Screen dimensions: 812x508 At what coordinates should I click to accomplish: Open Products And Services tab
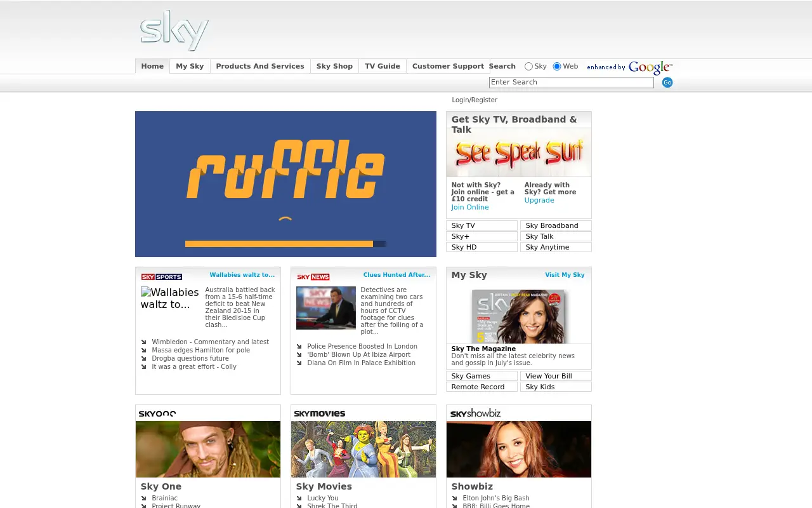tap(260, 66)
